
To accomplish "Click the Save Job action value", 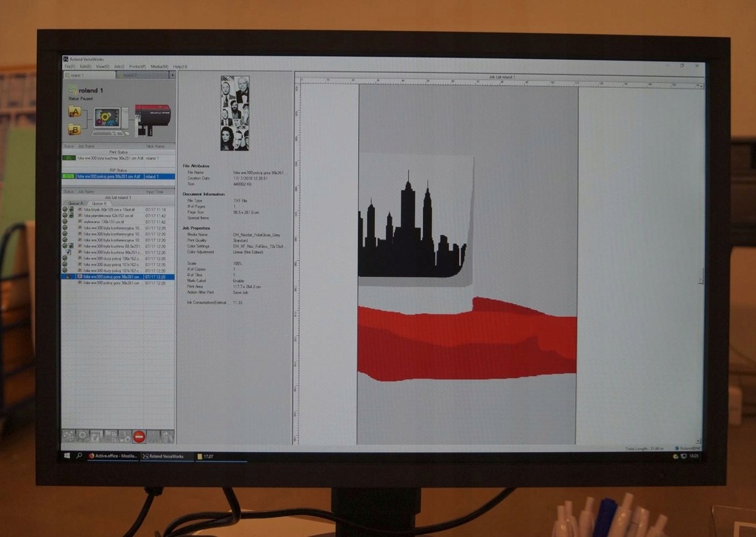I will click(x=241, y=293).
